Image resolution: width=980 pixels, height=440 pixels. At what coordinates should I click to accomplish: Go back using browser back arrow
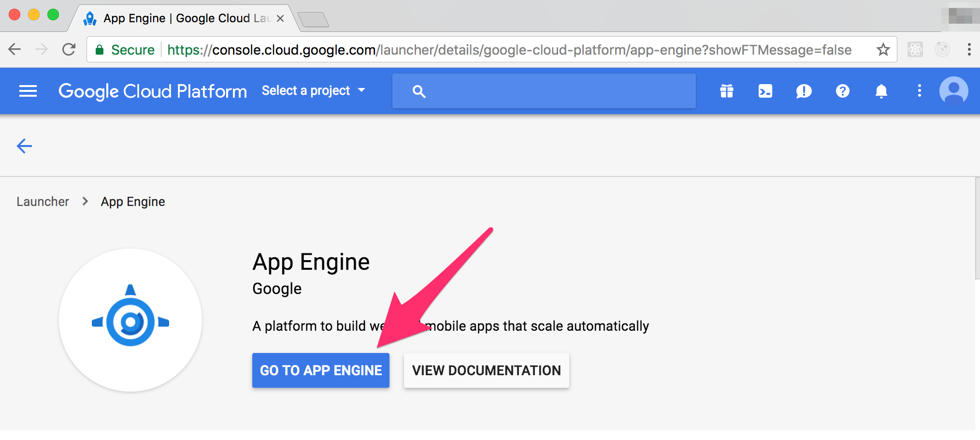(15, 49)
